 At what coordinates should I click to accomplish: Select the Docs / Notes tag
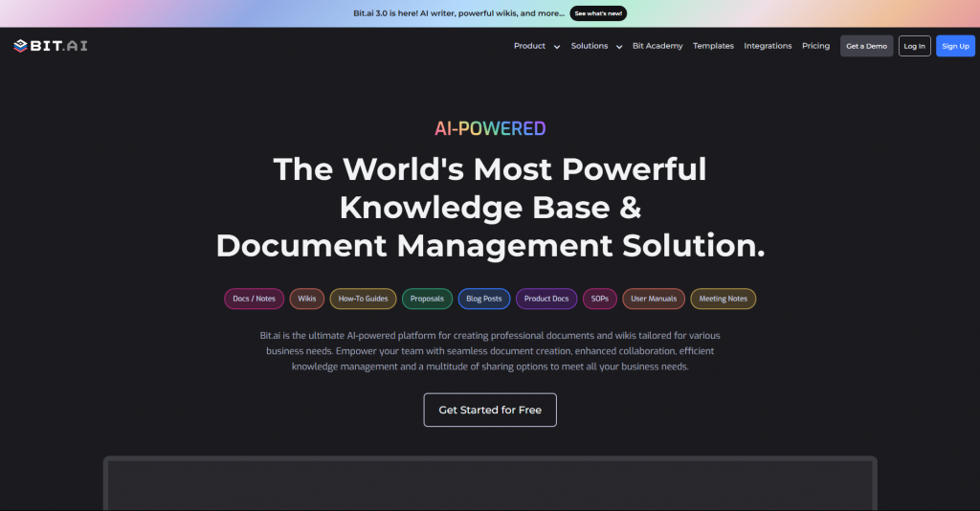[x=254, y=299]
